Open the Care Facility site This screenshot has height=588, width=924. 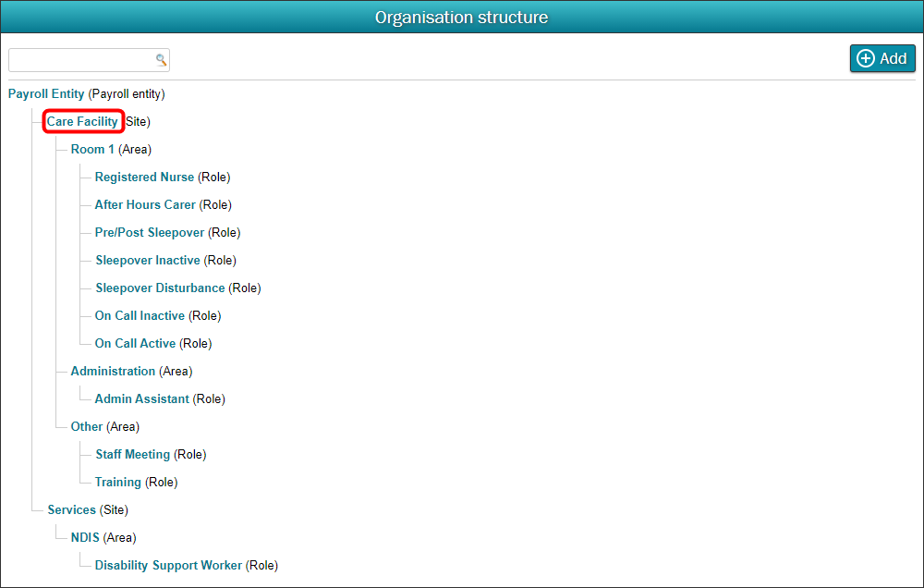[x=82, y=121]
